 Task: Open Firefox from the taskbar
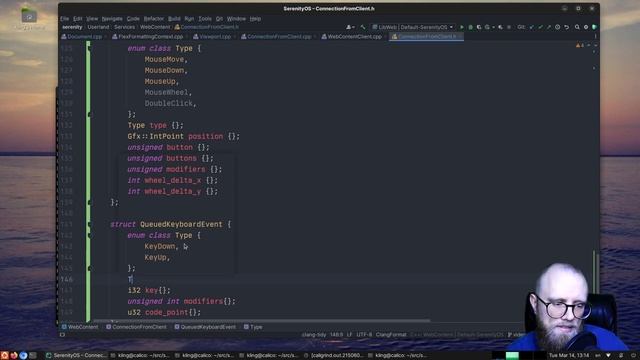pos(14,355)
